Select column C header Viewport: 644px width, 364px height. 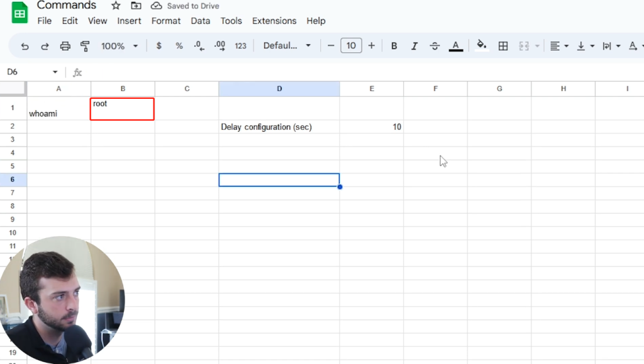tap(187, 89)
